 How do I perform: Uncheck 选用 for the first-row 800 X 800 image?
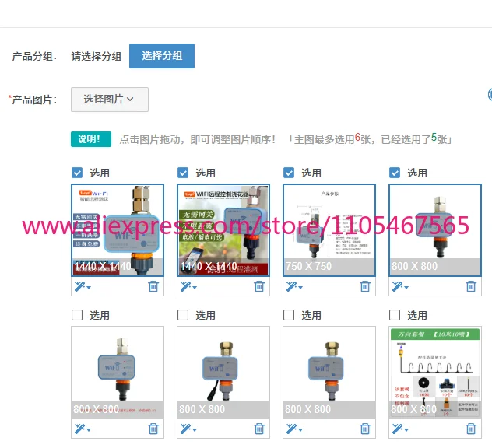[395, 173]
